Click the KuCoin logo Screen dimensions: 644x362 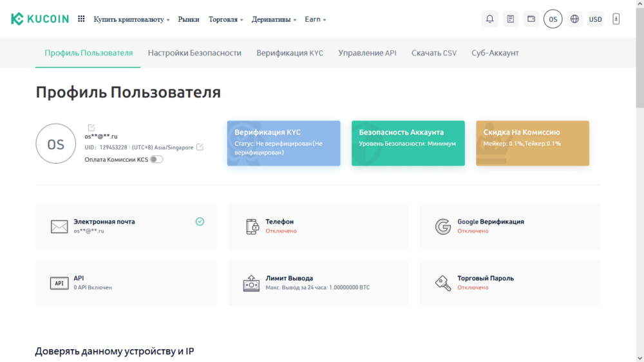coord(39,19)
